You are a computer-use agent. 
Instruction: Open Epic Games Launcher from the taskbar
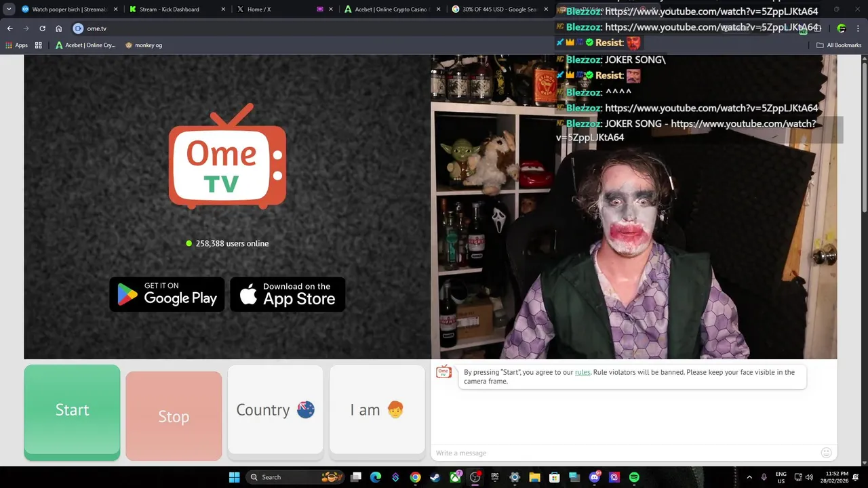495,477
